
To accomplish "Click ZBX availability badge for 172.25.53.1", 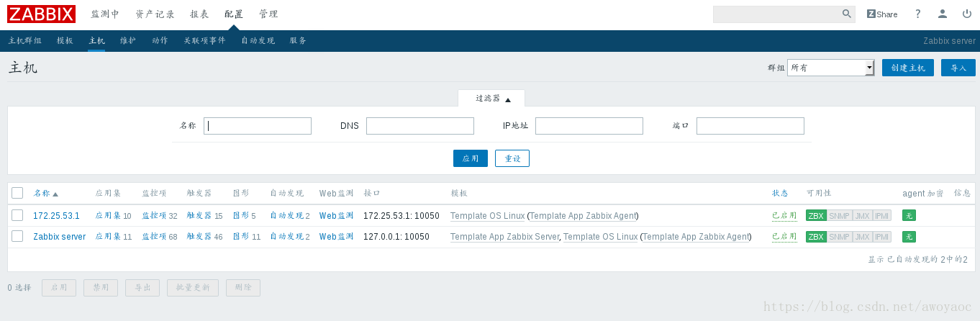I will 816,215.
